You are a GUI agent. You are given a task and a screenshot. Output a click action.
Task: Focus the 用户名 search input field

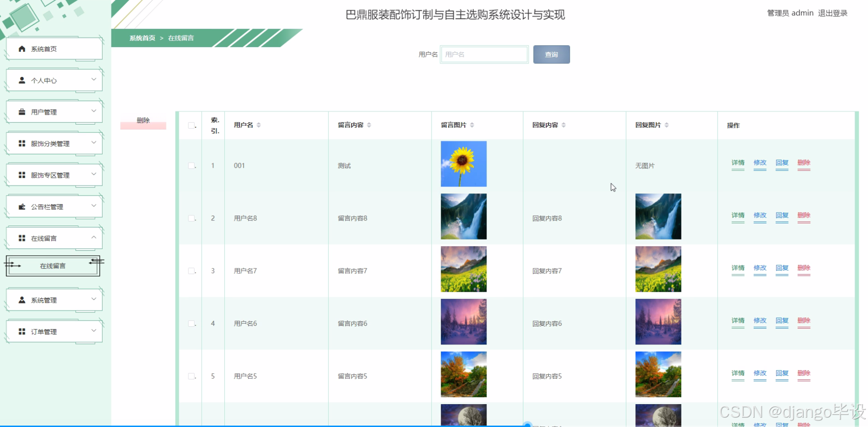(484, 55)
